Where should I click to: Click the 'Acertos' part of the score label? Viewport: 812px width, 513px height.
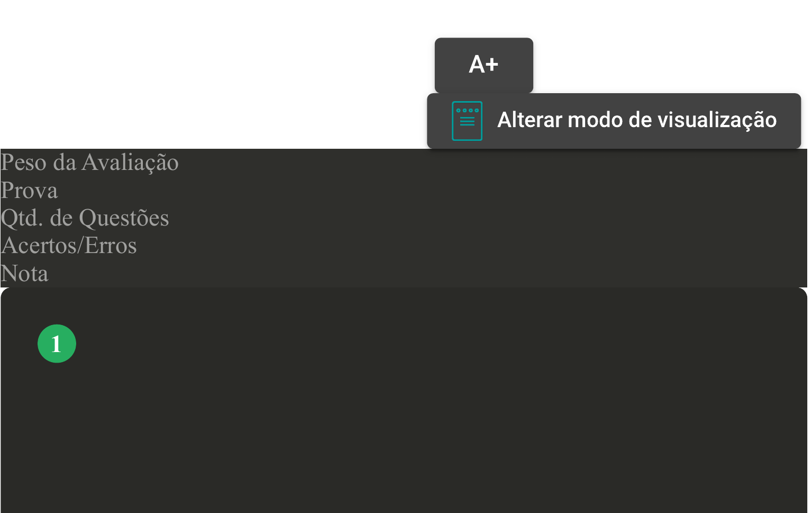point(40,246)
